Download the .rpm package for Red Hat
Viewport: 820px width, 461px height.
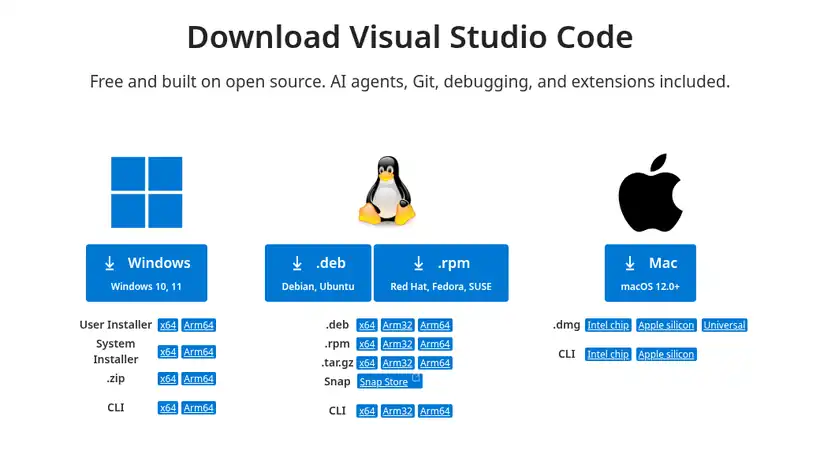(x=441, y=273)
